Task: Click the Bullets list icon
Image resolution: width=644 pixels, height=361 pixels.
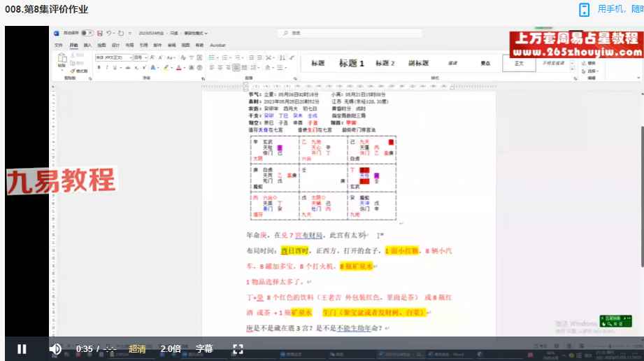Action: 210,57
